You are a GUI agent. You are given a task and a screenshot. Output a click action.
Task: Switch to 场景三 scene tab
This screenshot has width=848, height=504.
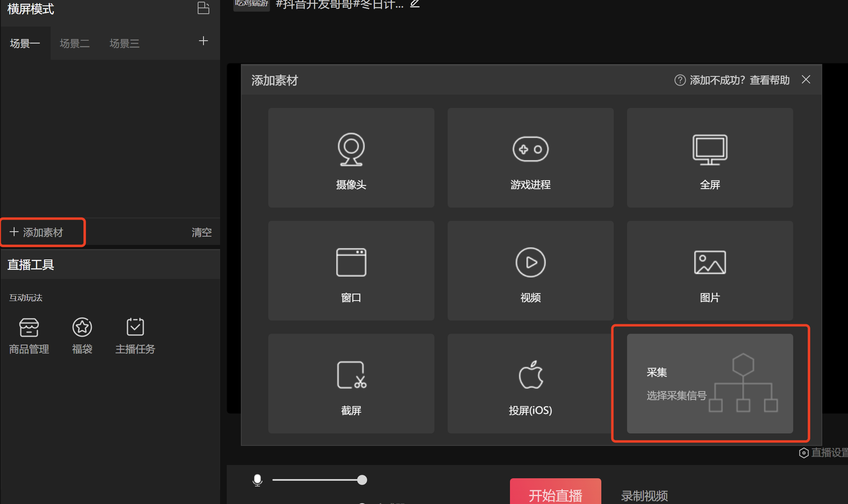click(124, 44)
